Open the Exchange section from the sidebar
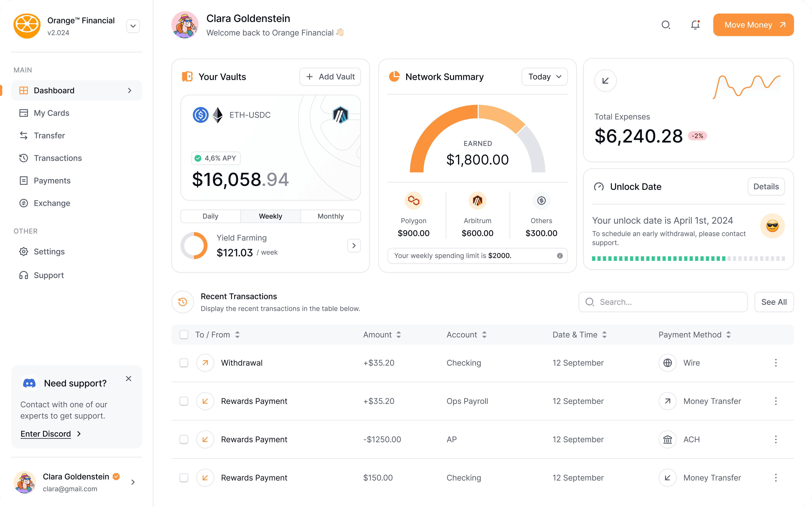 pyautogui.click(x=52, y=203)
